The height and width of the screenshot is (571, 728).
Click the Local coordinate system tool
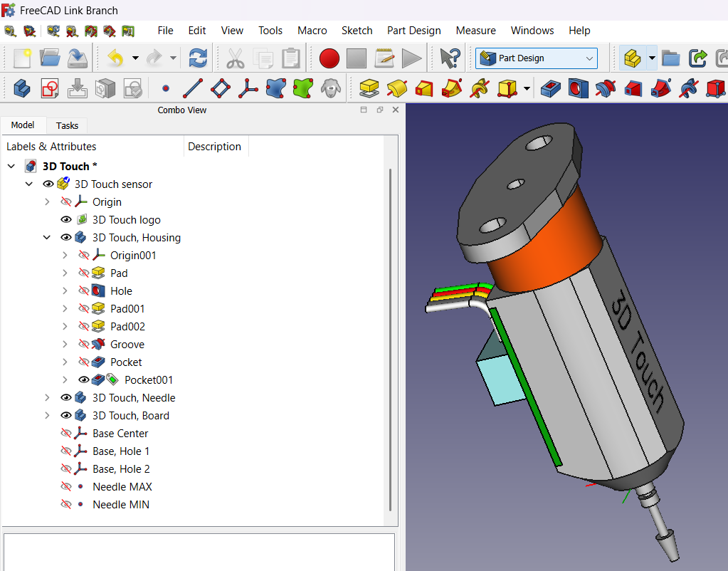pyautogui.click(x=248, y=88)
